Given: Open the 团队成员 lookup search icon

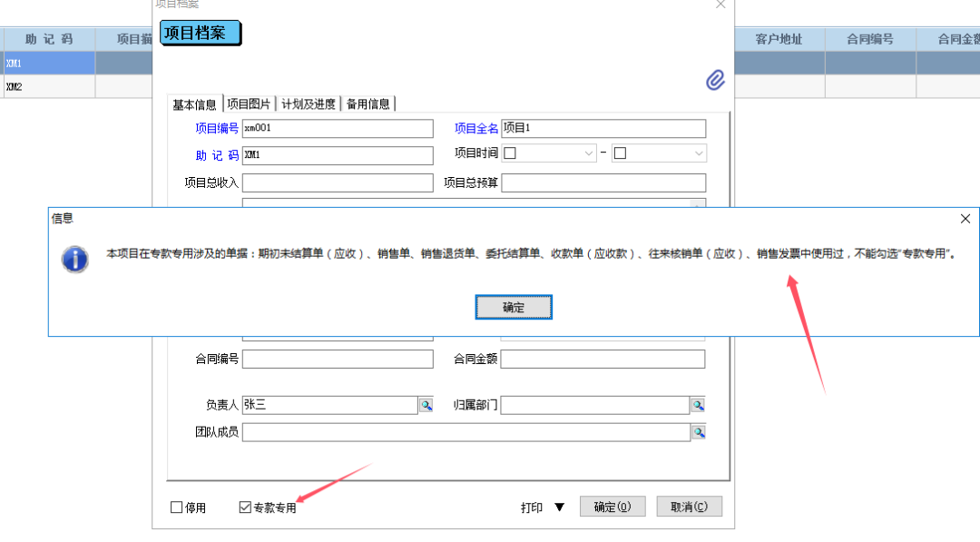Looking at the screenshot, I should (699, 432).
